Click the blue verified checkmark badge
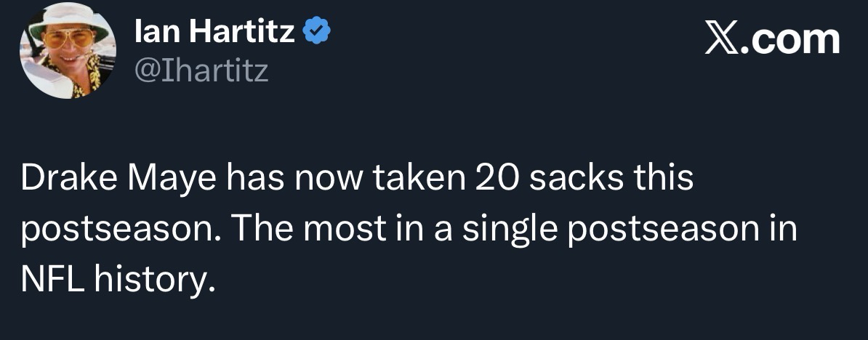Screen dimensions: 868x340 pos(318,33)
